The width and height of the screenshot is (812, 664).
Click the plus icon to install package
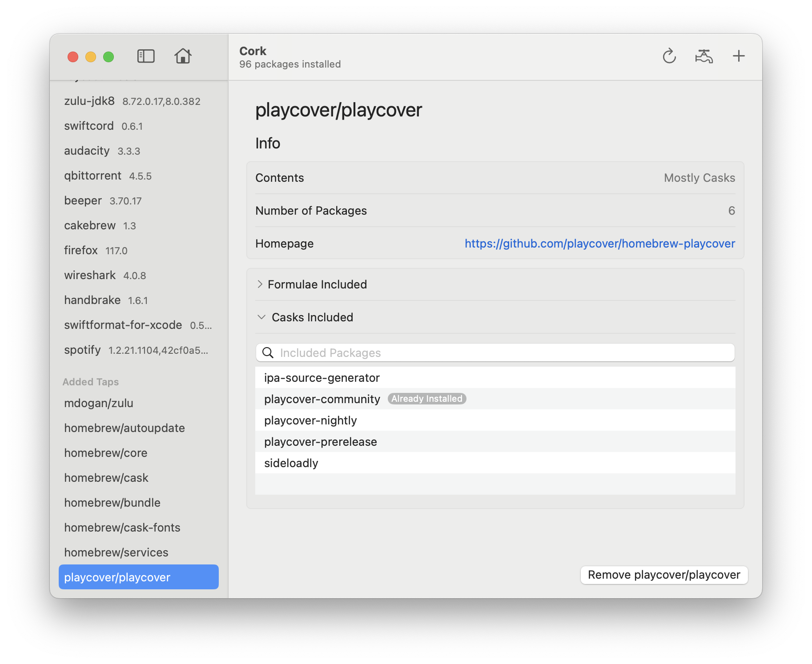739,56
